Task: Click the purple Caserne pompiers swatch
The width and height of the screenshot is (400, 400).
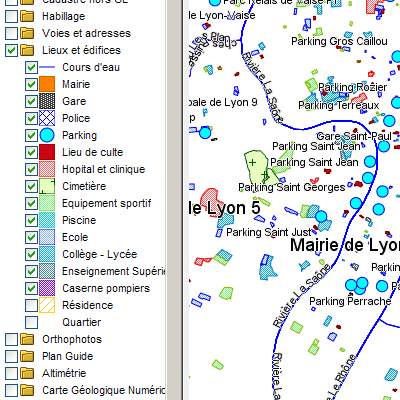Action: (x=47, y=288)
